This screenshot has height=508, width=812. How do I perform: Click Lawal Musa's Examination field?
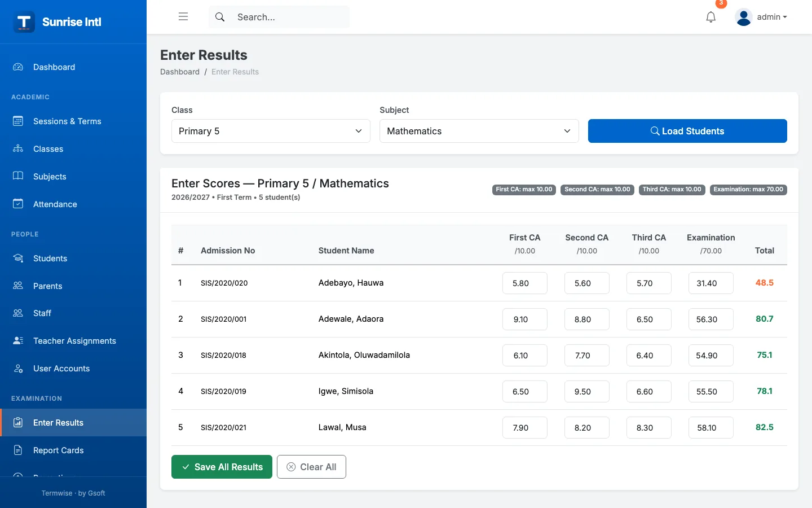coord(711,428)
